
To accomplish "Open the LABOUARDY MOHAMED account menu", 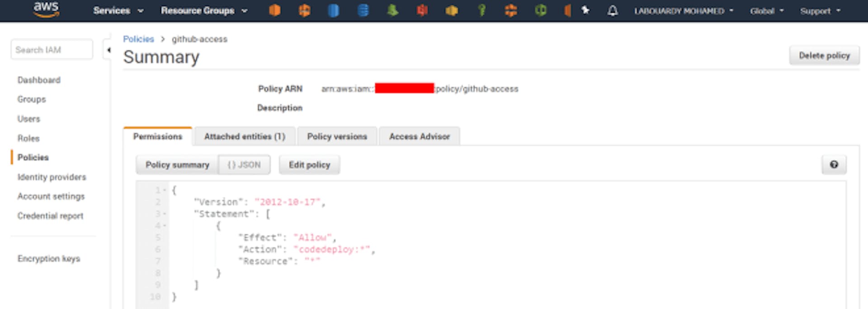I will pos(684,11).
